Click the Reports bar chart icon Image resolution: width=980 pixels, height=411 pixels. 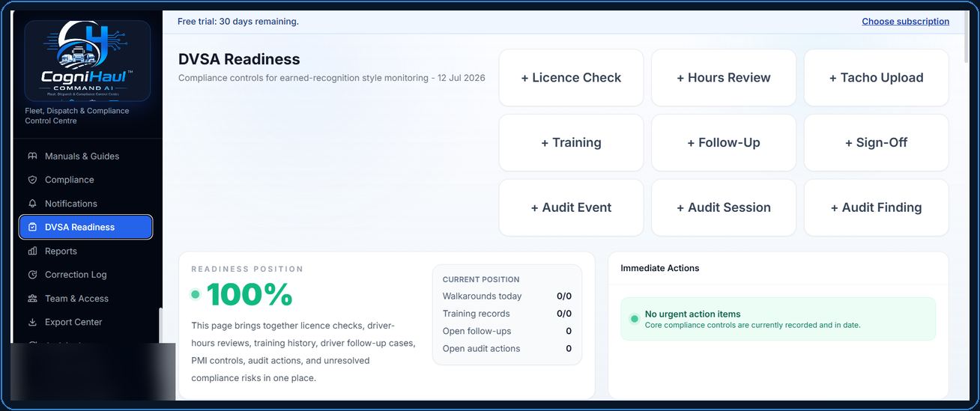coord(32,251)
